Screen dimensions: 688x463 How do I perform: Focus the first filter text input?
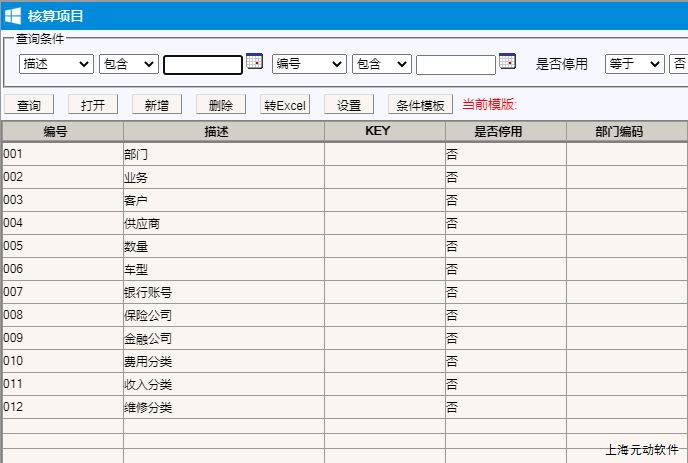(x=203, y=65)
